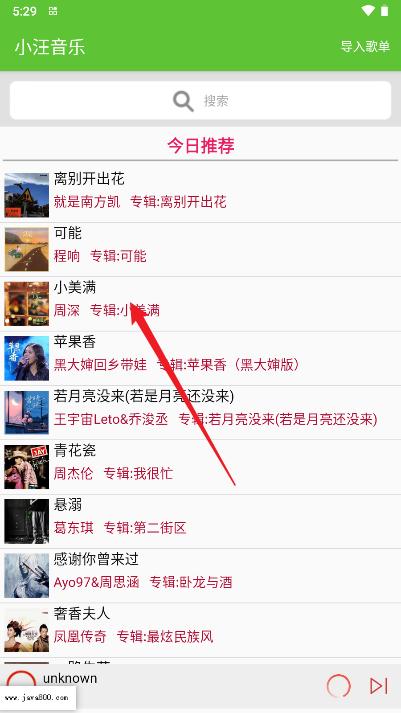Play the song 悬溺
The image size is (401, 713).
click(200, 522)
